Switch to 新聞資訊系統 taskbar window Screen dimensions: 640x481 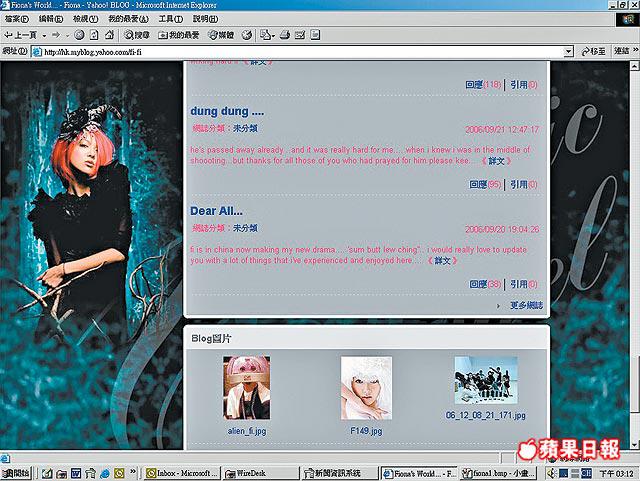(340, 474)
